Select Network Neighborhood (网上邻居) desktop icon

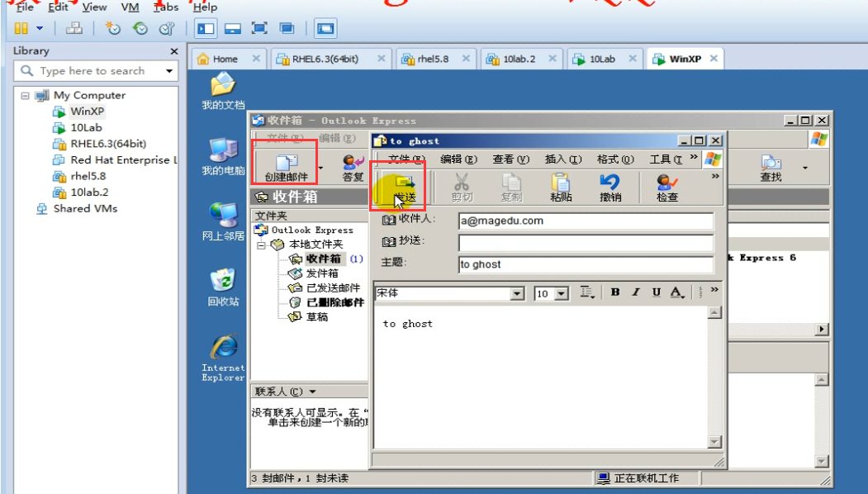tap(223, 221)
